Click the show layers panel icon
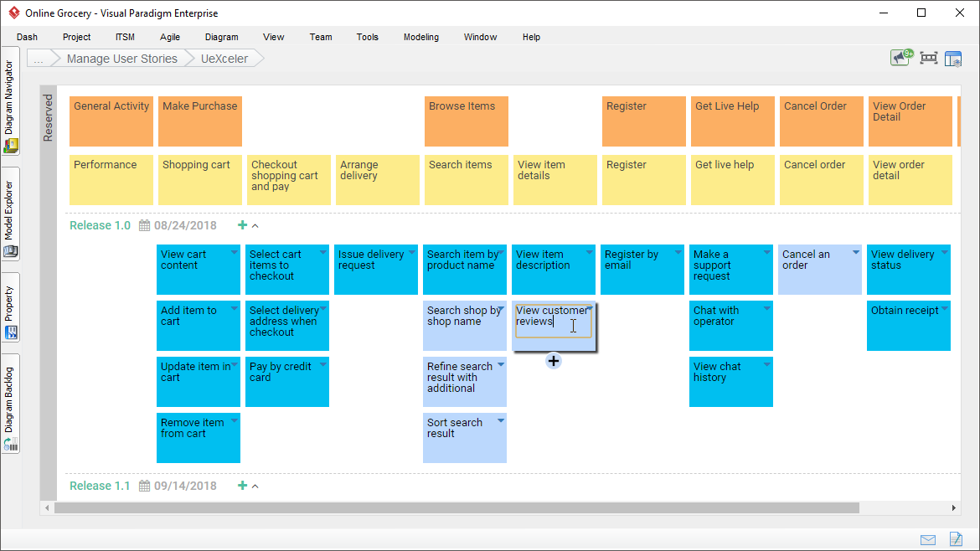Screen dimensions: 980x551 [x=953, y=58]
